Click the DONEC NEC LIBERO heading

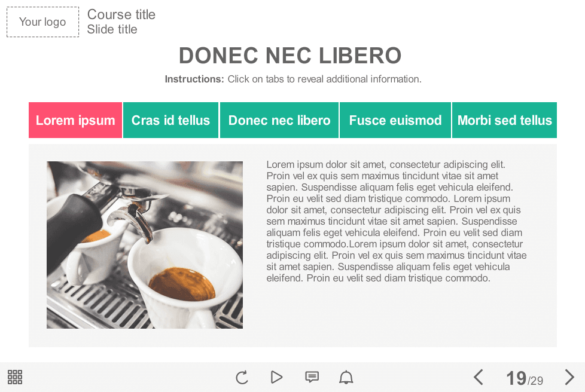(x=290, y=56)
